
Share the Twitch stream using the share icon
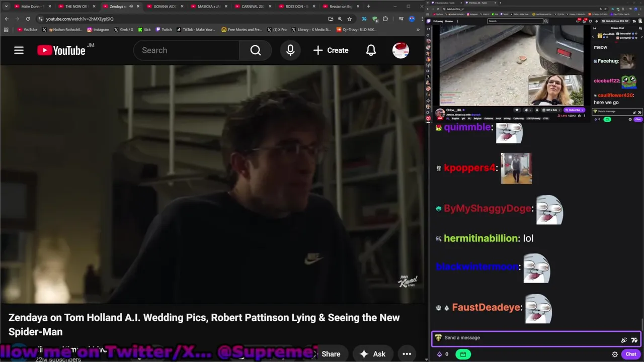point(579,116)
